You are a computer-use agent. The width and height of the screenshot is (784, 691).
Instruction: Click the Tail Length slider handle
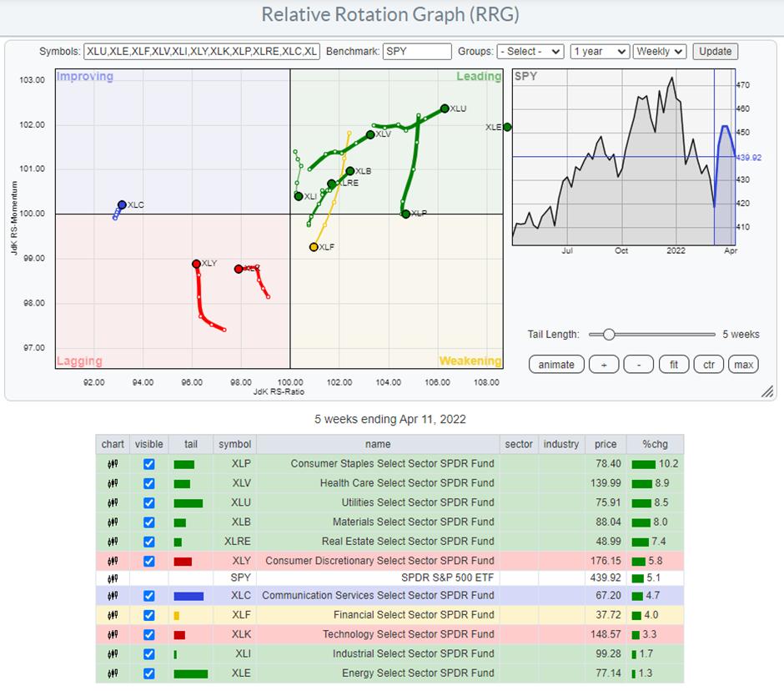609,335
